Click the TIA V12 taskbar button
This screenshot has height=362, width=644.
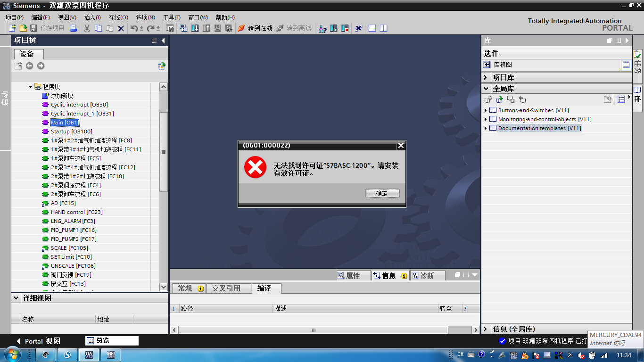tap(89, 354)
